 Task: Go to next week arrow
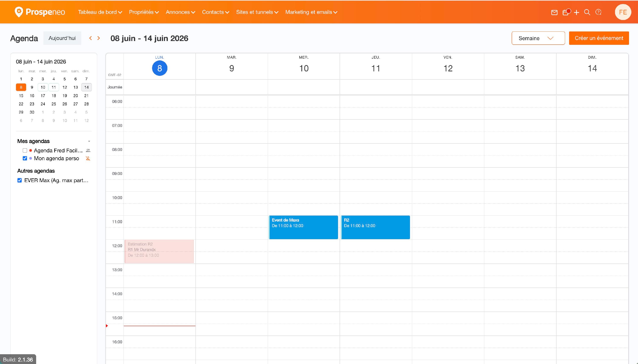(x=99, y=38)
